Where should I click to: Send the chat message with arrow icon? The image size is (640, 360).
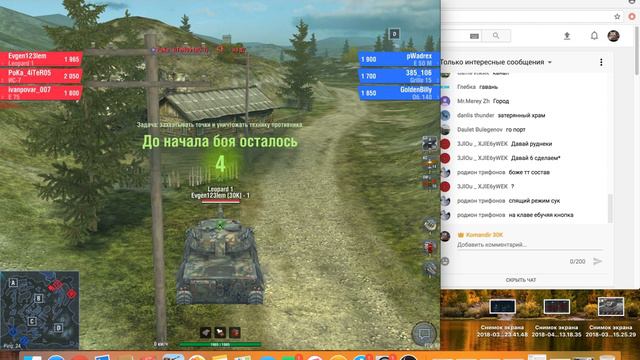[598, 261]
